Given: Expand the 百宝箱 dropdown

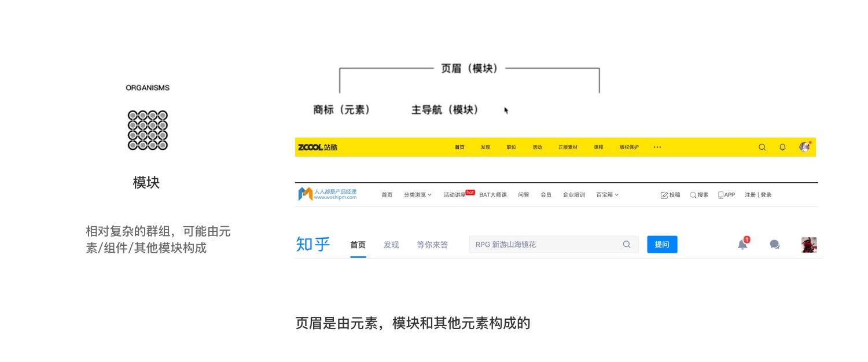Looking at the screenshot, I should tap(608, 195).
